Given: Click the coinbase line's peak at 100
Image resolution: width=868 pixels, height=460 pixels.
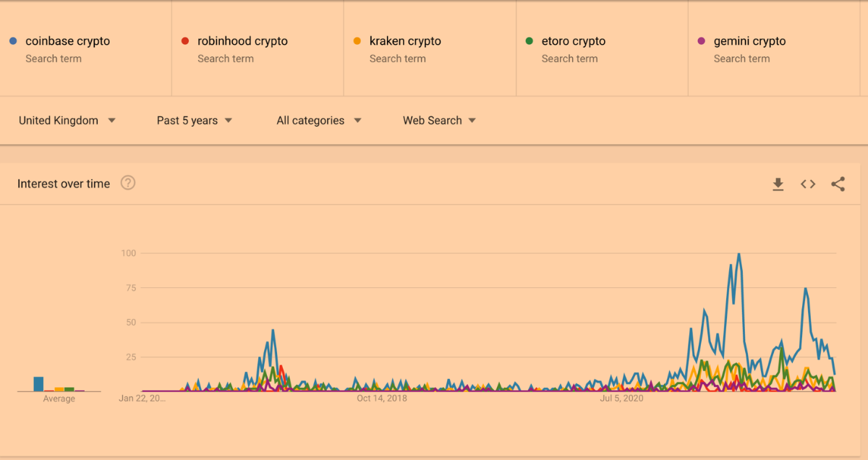Looking at the screenshot, I should coord(739,255).
